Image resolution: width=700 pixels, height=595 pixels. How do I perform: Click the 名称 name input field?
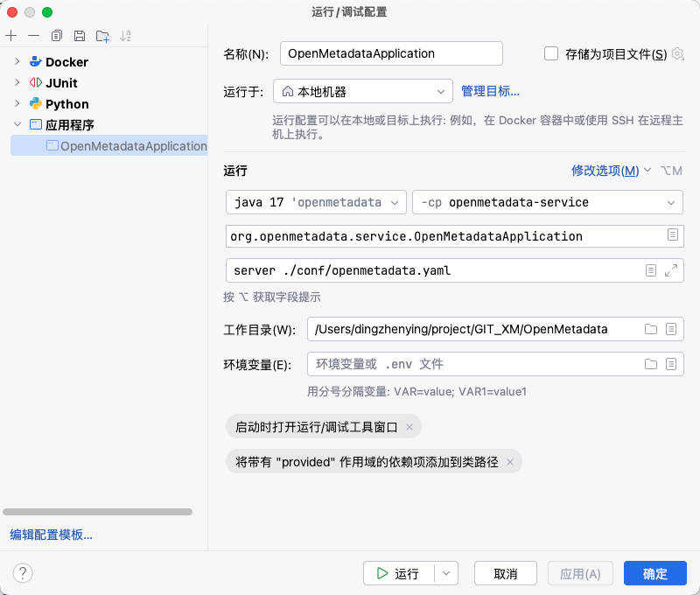point(391,53)
